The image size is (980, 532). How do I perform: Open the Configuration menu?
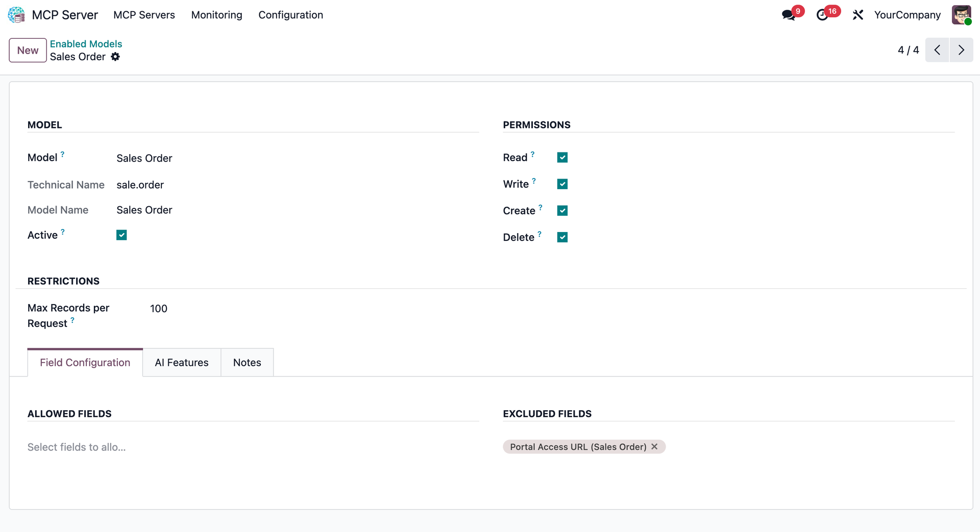coord(291,15)
